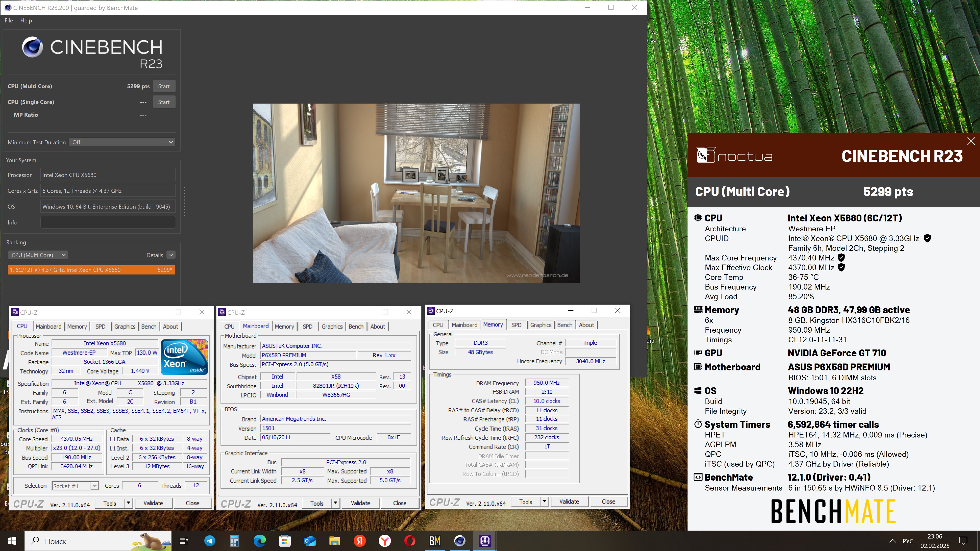Open Cinebench Help menu
The image size is (980, 551).
26,20
